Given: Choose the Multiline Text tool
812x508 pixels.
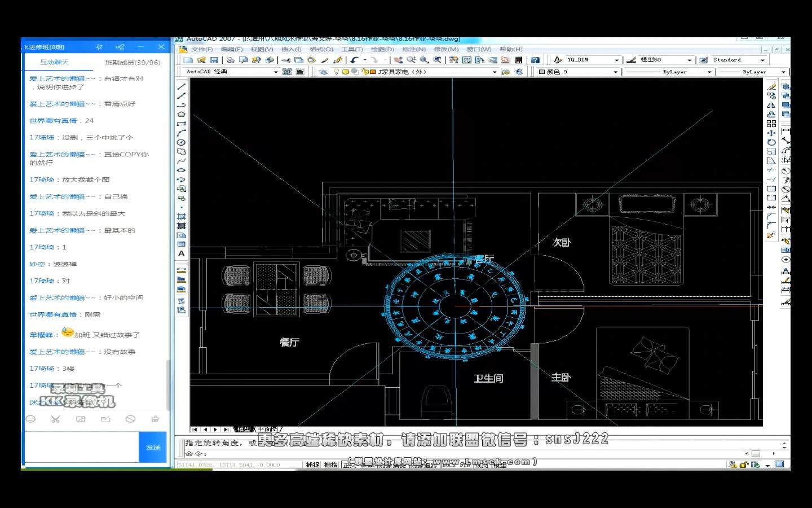Looking at the screenshot, I should point(182,254).
